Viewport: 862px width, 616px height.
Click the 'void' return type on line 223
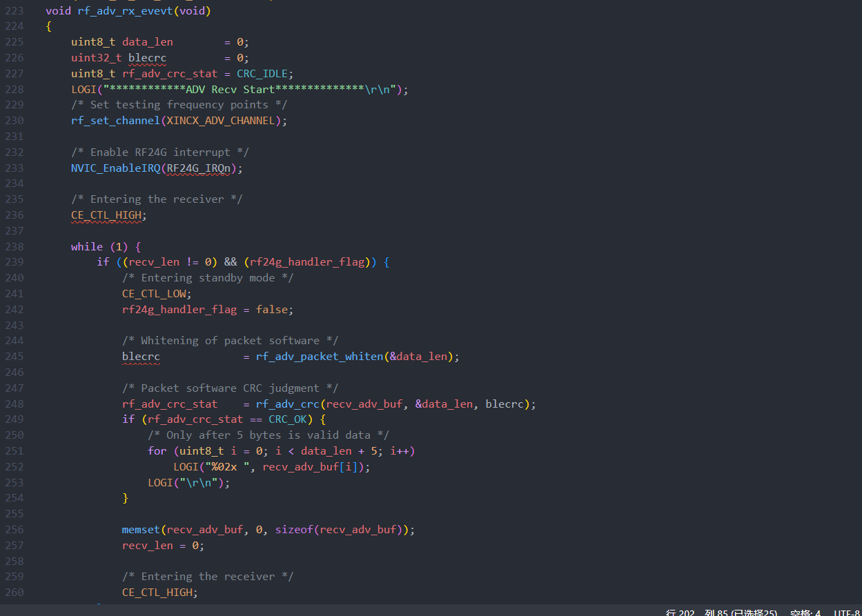tap(58, 10)
